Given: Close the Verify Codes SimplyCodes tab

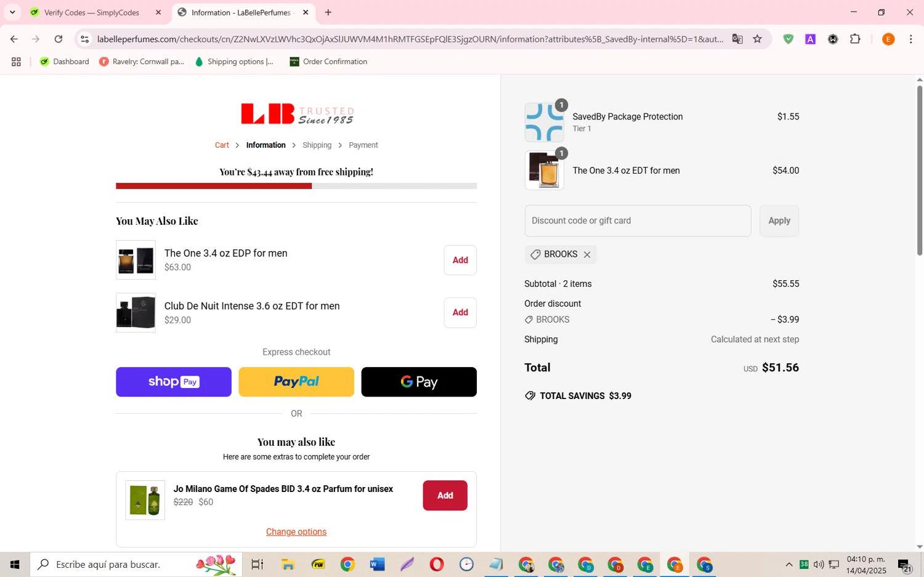Looking at the screenshot, I should (x=158, y=12).
